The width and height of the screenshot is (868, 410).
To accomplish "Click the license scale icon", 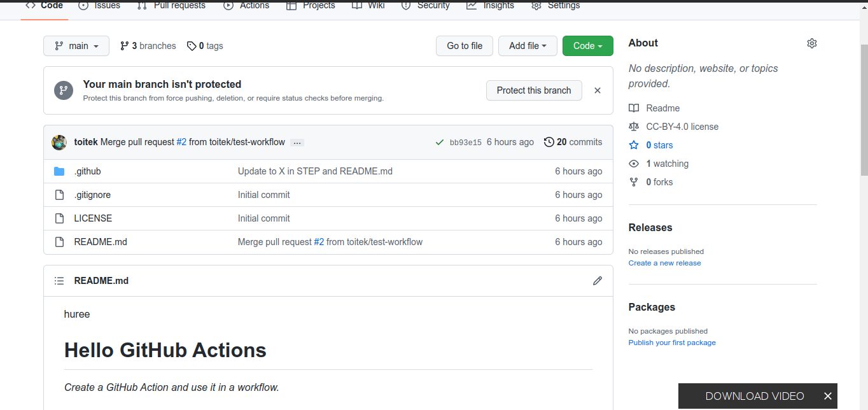I will 634,127.
